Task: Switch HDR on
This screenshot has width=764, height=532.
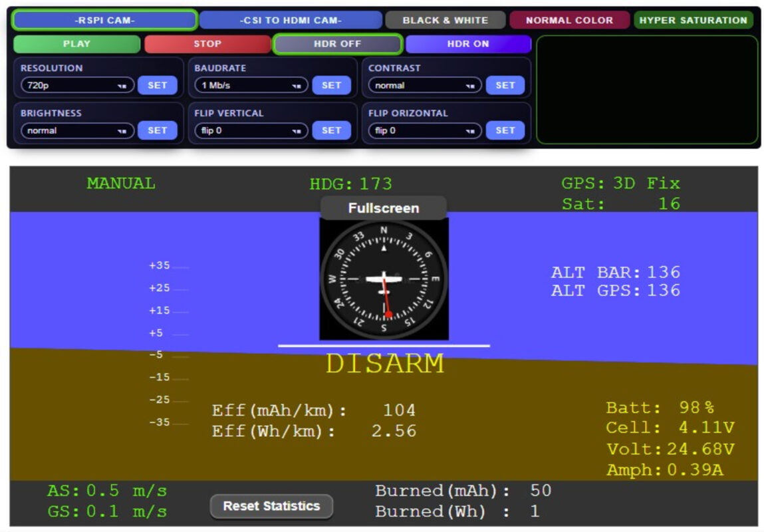Action: click(x=467, y=44)
